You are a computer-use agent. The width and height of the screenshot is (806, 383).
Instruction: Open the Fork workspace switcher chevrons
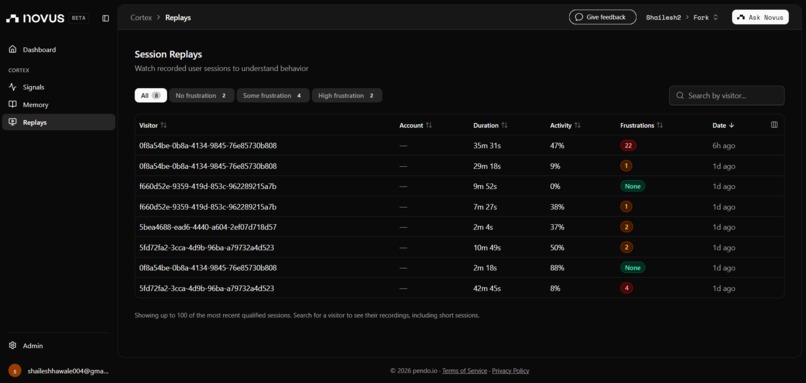716,17
